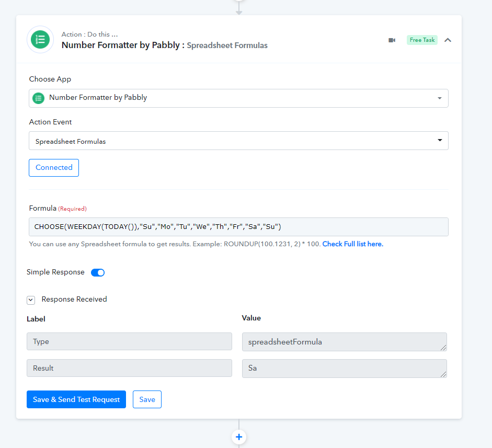Collapse the Response Received section

(x=31, y=300)
